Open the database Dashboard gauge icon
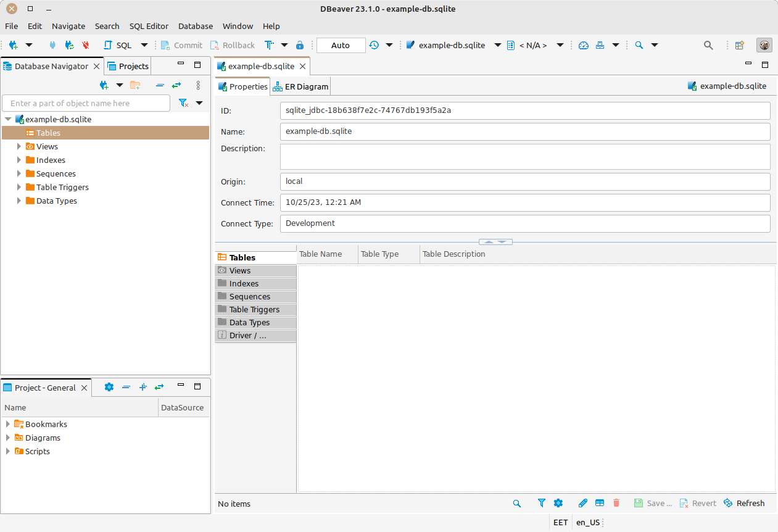The image size is (778, 532). point(584,45)
